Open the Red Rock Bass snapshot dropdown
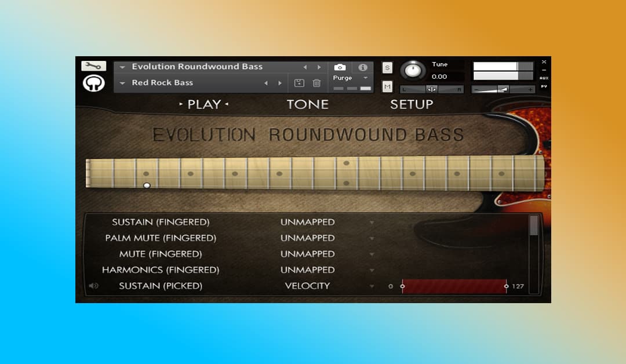This screenshot has height=364, width=626. pyautogui.click(x=122, y=83)
